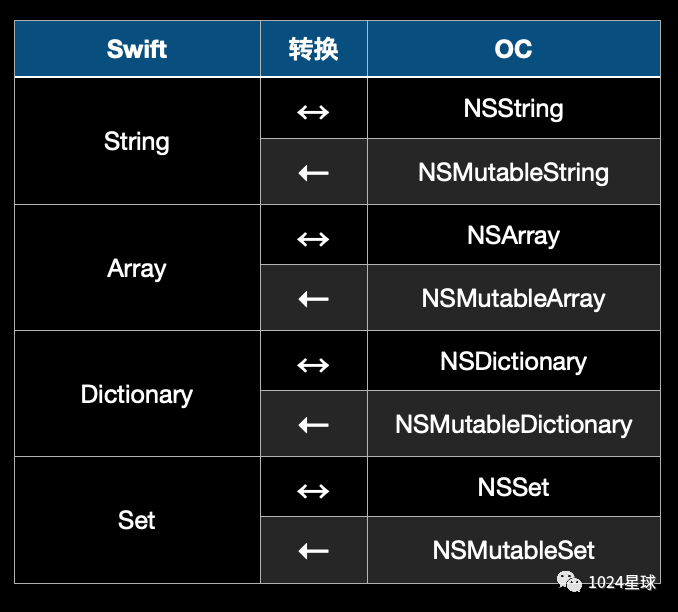Click the left arrow beside NSMutableString
The image size is (678, 612).
(x=313, y=173)
